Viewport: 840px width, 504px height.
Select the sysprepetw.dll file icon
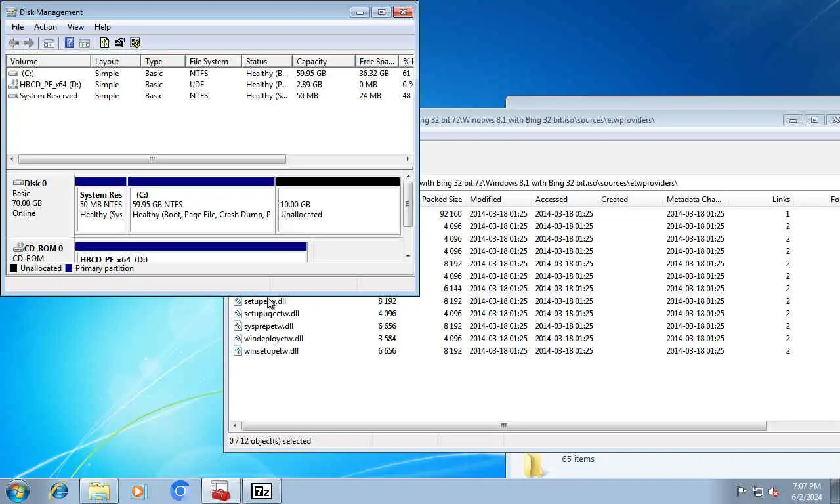pyautogui.click(x=238, y=326)
